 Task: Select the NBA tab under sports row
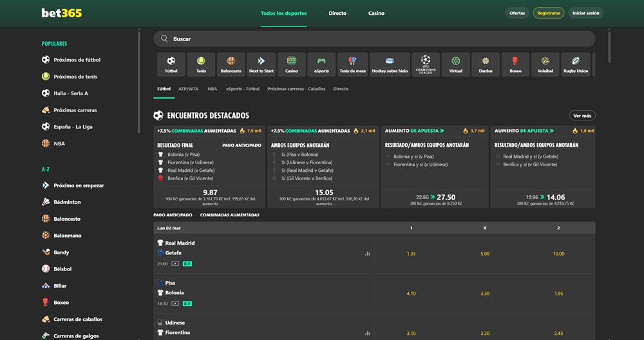pos(213,89)
